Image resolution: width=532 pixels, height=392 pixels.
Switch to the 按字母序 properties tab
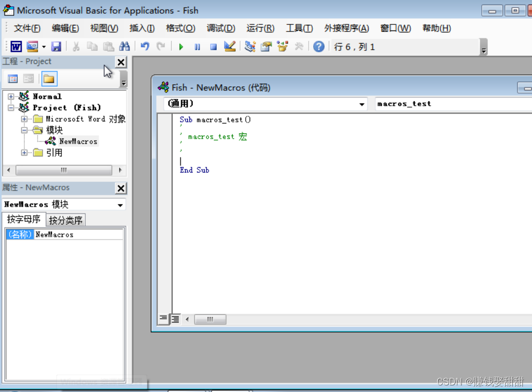click(x=24, y=219)
